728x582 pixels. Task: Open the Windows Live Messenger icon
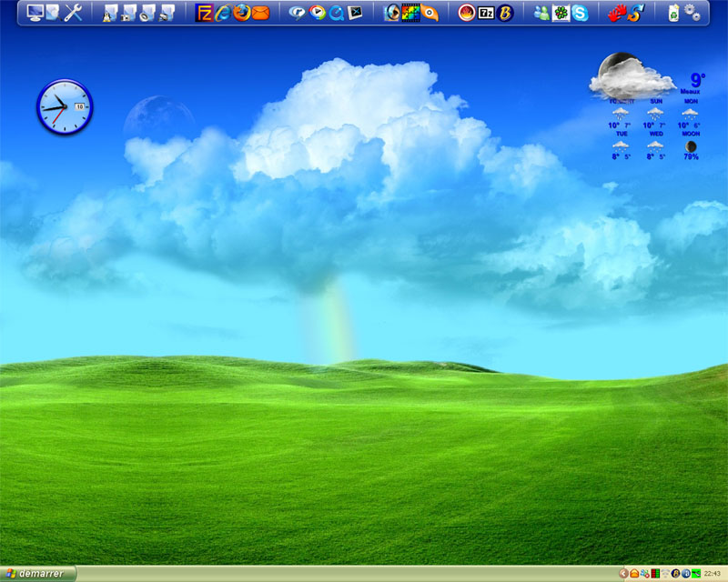tap(542, 13)
